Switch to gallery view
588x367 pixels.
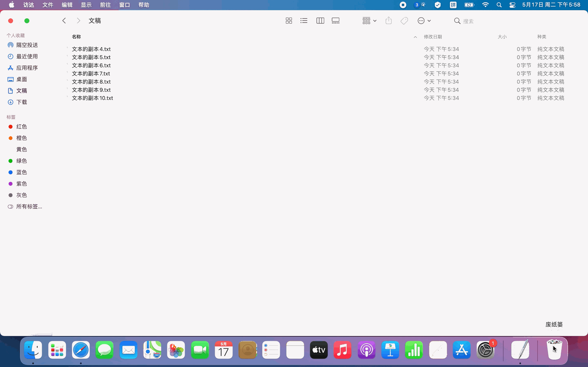(x=336, y=21)
